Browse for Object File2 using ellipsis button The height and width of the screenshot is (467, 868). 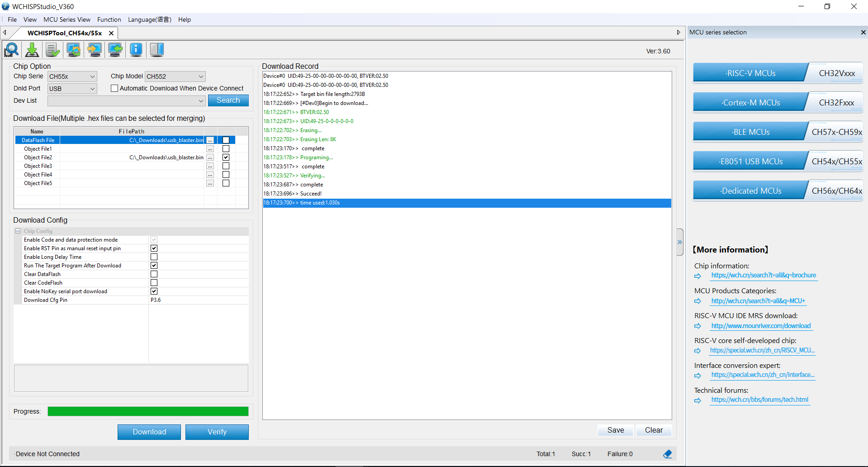[210, 157]
